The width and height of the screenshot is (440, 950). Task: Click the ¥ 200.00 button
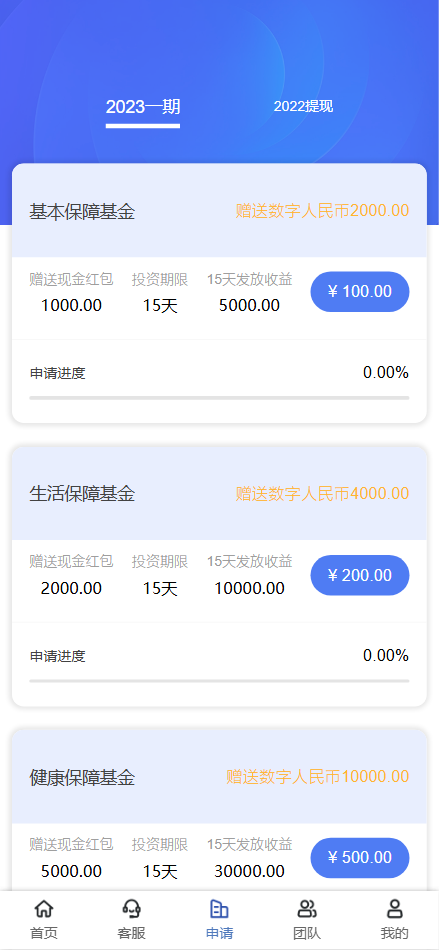coord(360,575)
